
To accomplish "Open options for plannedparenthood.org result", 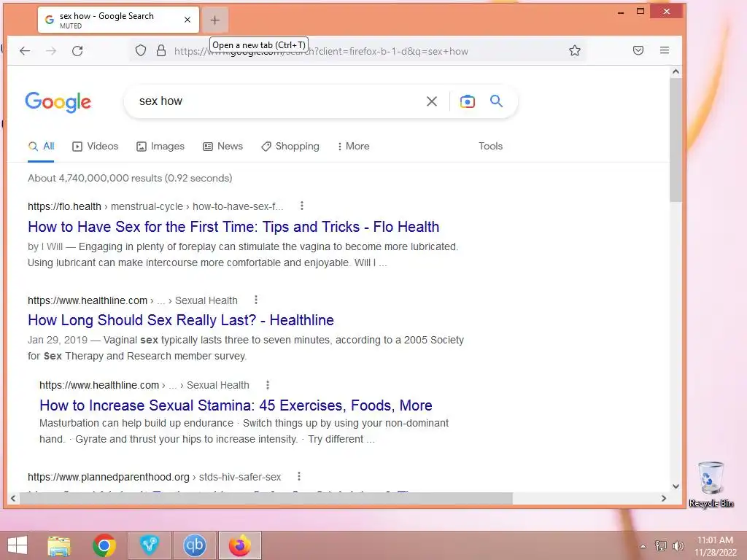I will point(298,476).
